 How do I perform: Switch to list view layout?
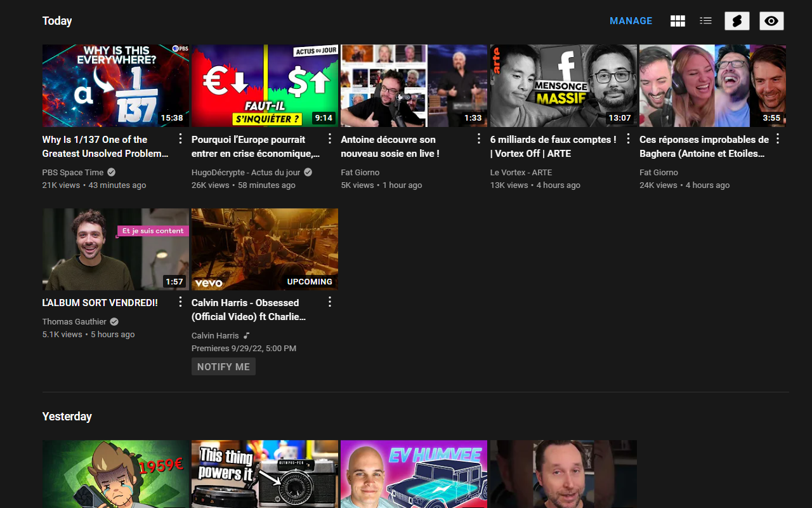point(705,21)
